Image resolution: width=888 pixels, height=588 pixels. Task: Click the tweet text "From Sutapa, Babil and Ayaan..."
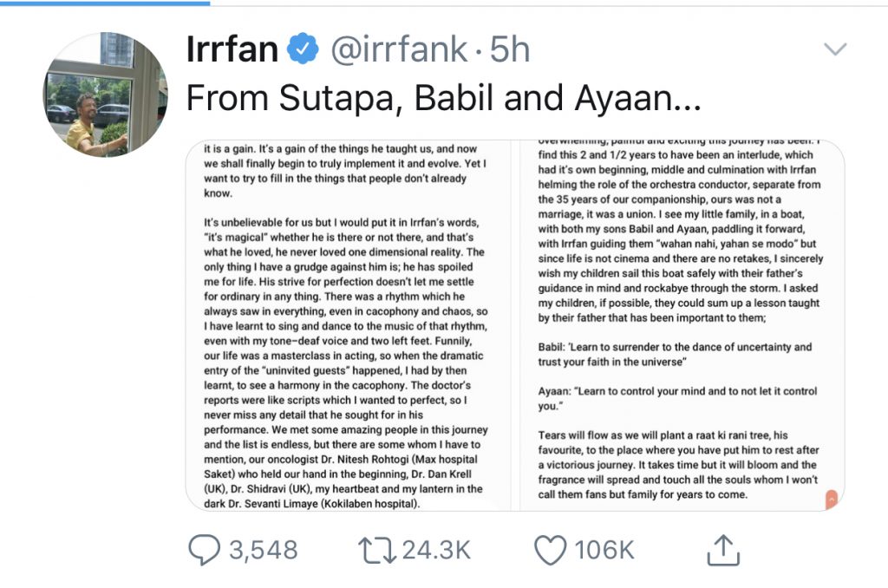[442, 100]
